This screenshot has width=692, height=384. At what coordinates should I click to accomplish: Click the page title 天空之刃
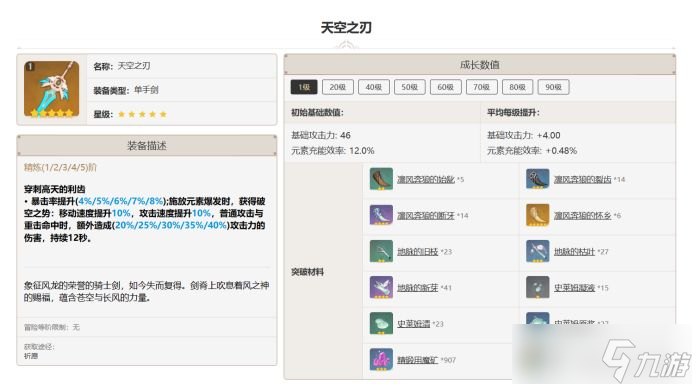coord(346,28)
